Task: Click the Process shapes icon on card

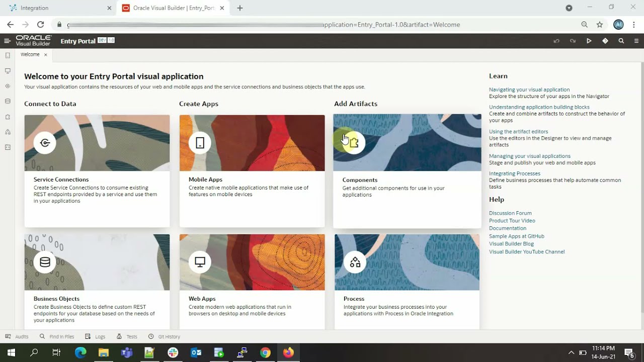Action: [355, 262]
